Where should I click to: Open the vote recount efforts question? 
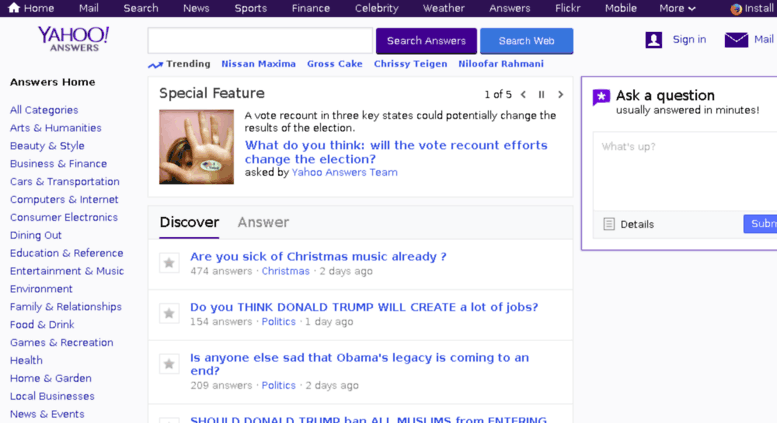point(396,152)
